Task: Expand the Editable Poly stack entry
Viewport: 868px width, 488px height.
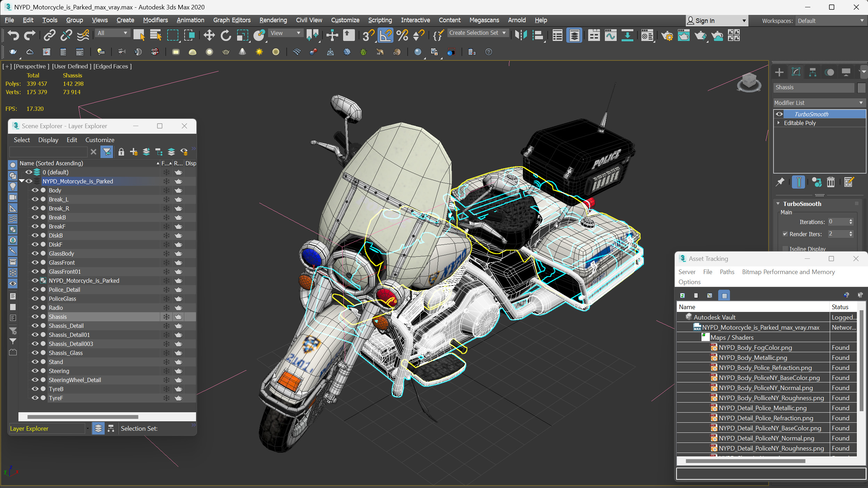Action: click(x=779, y=123)
